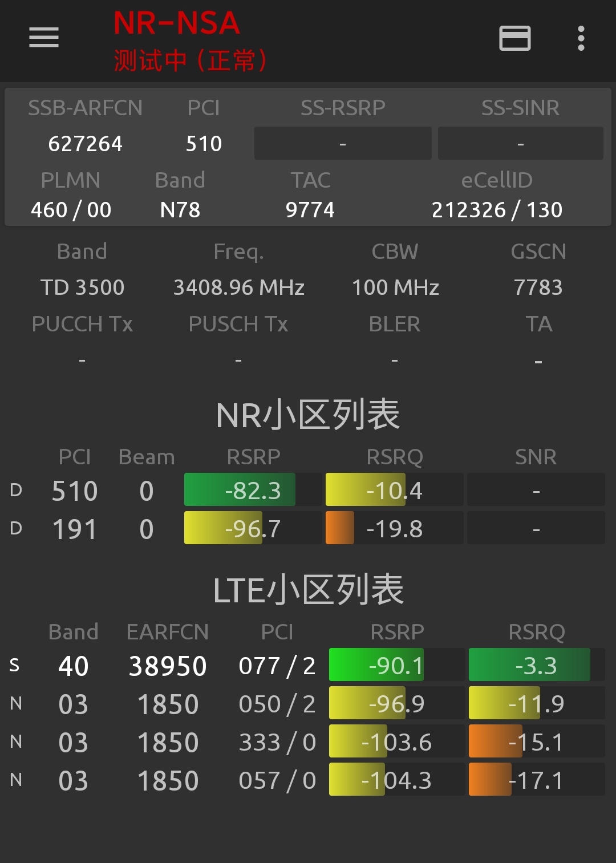Screen dimensions: 616x863
Task: Tap the Band N78 label
Action: pos(180,209)
